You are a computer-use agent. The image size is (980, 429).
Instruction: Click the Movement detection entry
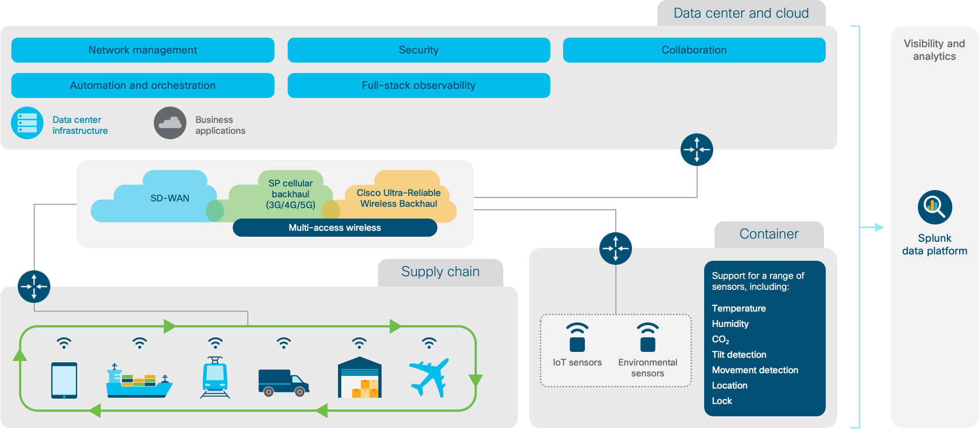click(x=755, y=370)
